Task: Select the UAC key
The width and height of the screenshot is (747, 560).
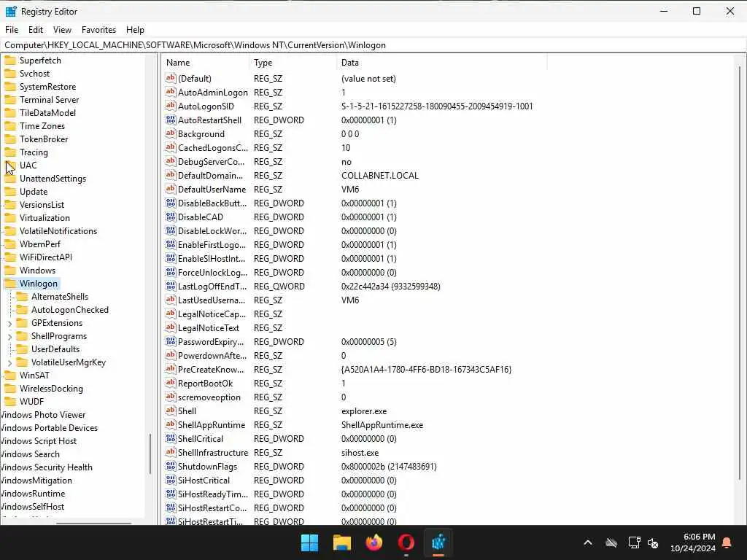Action: pos(28,166)
